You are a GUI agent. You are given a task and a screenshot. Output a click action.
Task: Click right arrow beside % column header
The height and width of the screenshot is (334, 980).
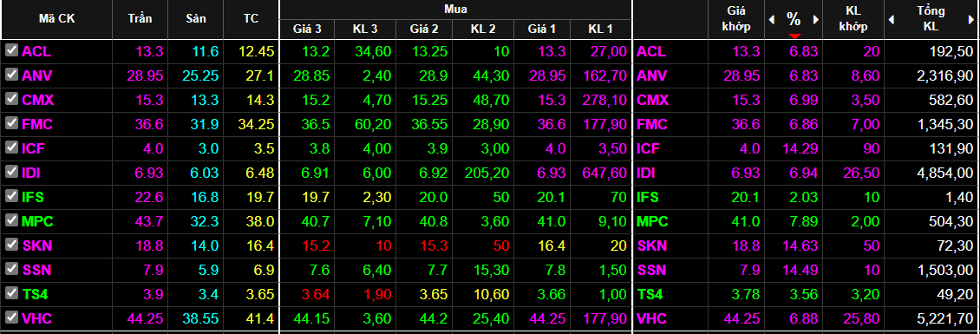pyautogui.click(x=815, y=19)
